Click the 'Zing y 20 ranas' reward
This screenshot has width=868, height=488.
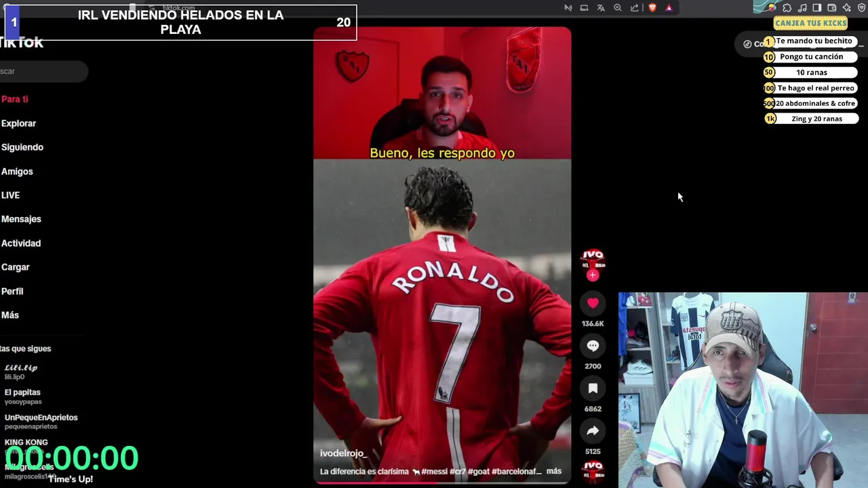pyautogui.click(x=811, y=119)
